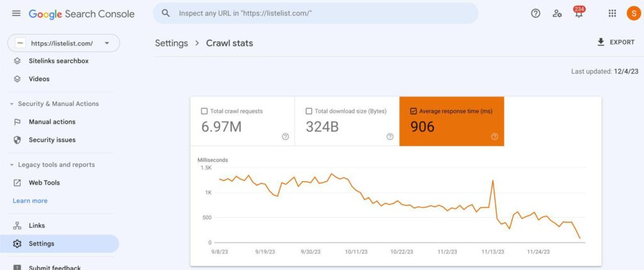Select the Total crawl requests 6.97M card

242,121
